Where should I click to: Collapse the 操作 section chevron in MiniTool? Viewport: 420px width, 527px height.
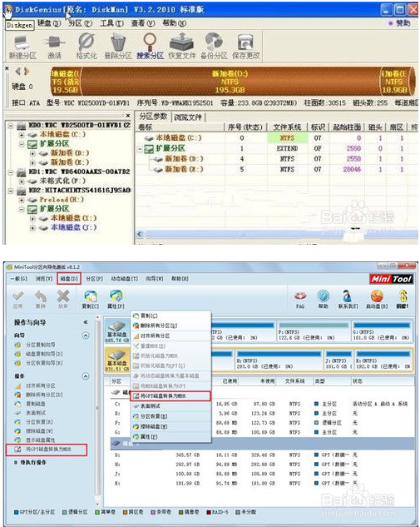pyautogui.click(x=86, y=376)
